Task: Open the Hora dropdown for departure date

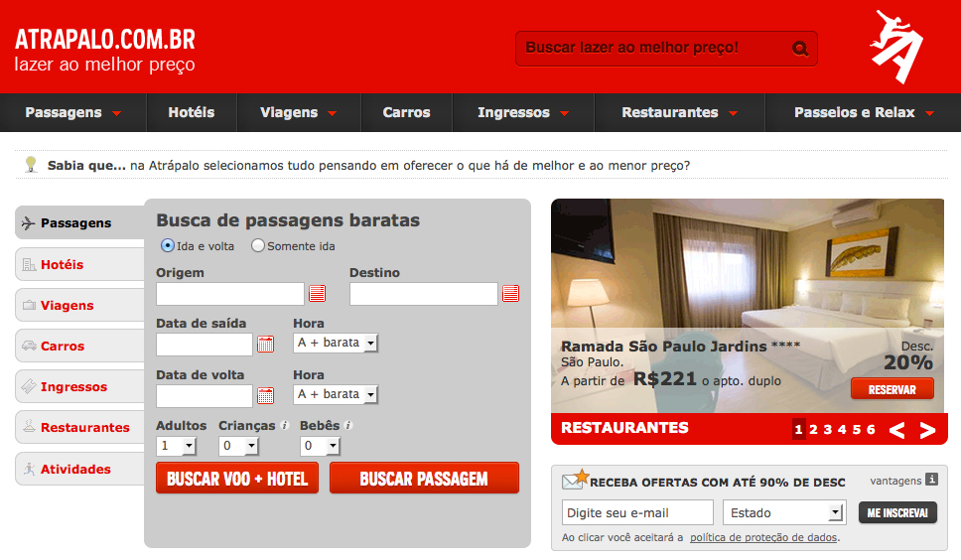Action: [336, 343]
